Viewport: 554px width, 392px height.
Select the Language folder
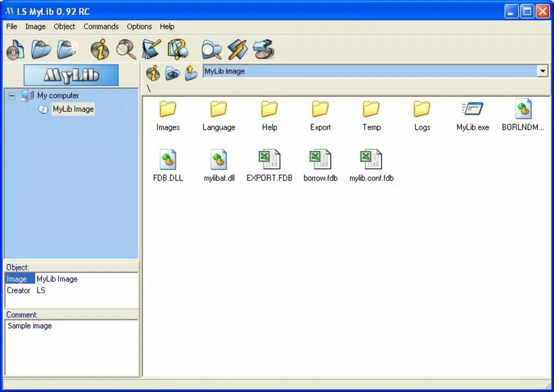219,116
